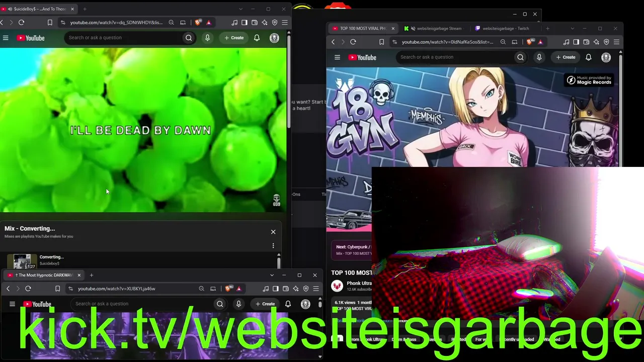Focus the YouTube search box in the Phonk window

(x=455, y=57)
